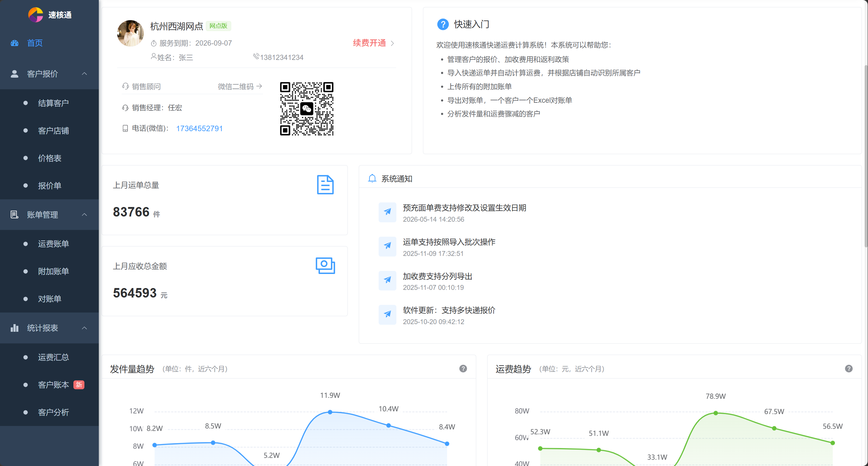Screen dimensions: 868x466
Task: Collapse the 统计报表 section chevron
Action: 85,328
